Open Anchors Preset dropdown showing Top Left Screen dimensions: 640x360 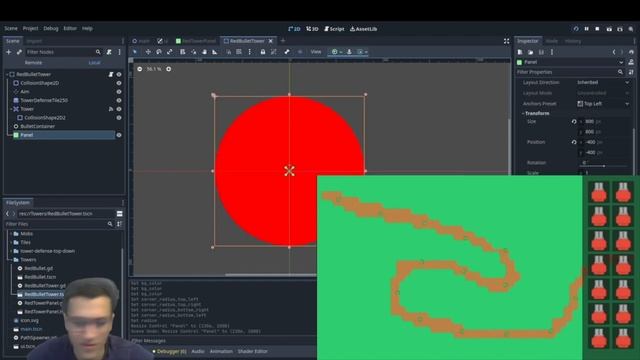click(602, 104)
